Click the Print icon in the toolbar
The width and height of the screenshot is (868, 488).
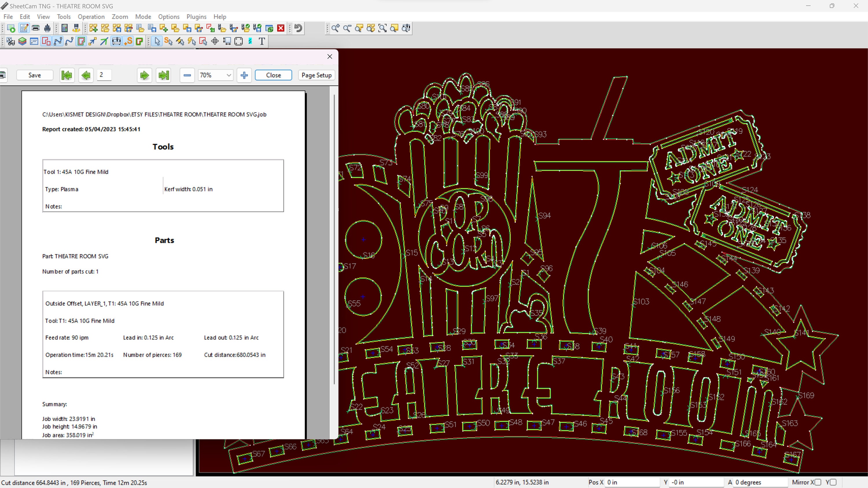[35, 28]
